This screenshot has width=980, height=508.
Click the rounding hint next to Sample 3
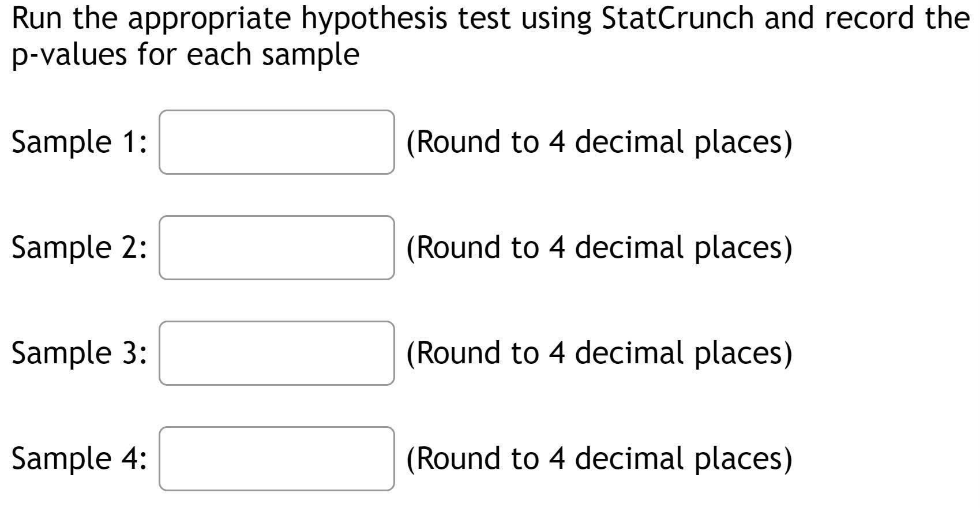(x=600, y=353)
